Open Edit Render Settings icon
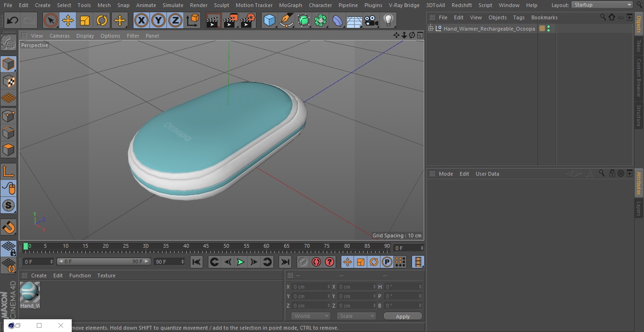The image size is (644, 332). (x=248, y=20)
